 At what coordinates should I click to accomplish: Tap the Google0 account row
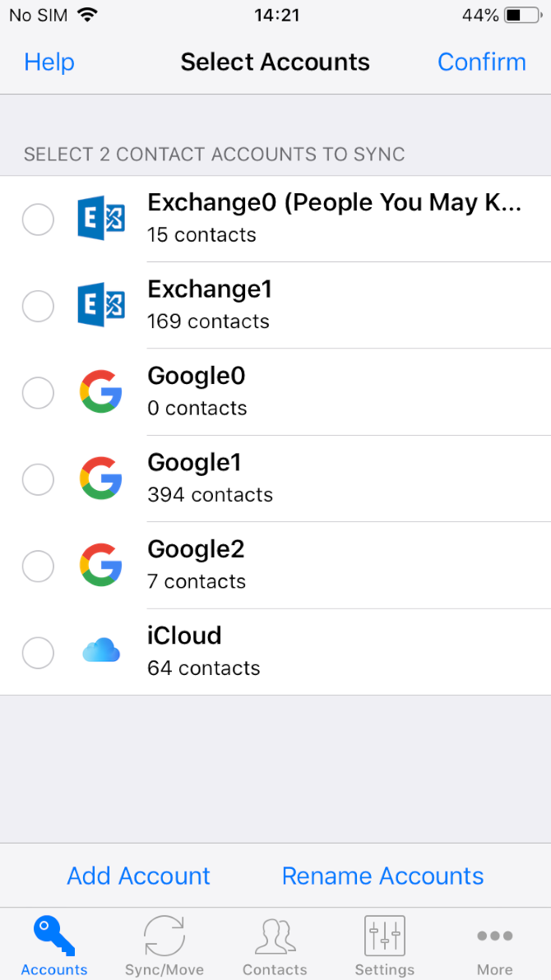click(329, 392)
